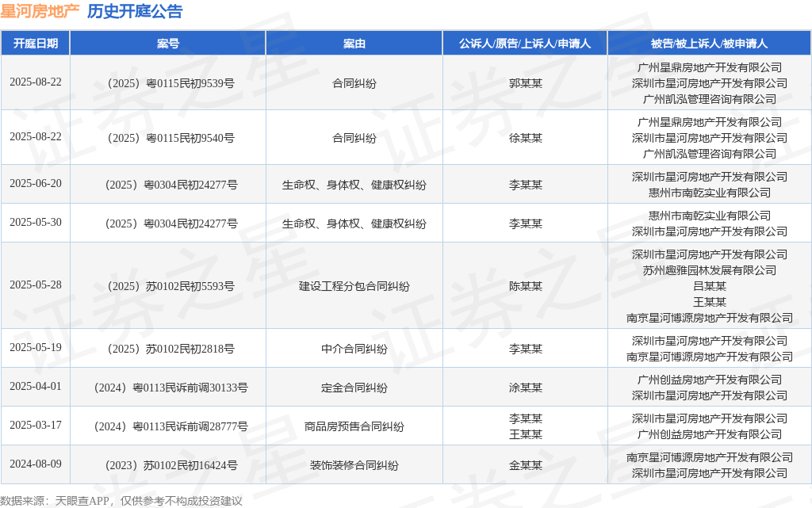Click case number 粤0115民初9540号
Image resolution: width=812 pixels, height=508 pixels.
coord(171,138)
